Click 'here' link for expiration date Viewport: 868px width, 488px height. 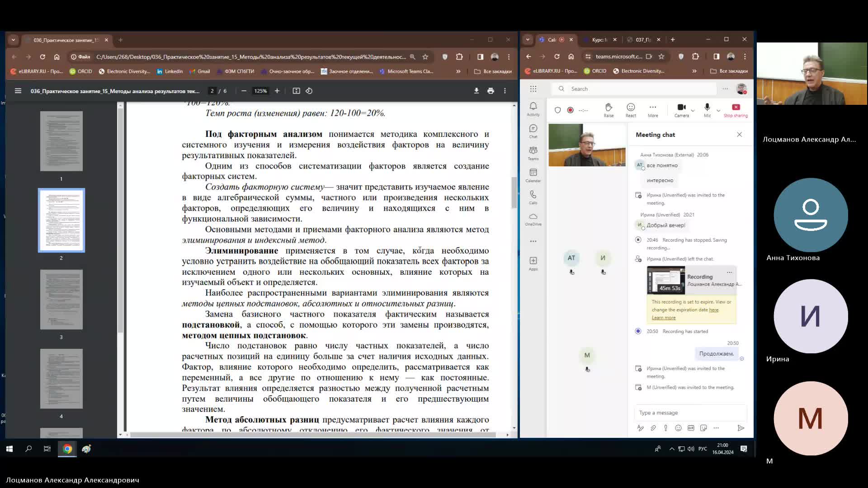(713, 310)
